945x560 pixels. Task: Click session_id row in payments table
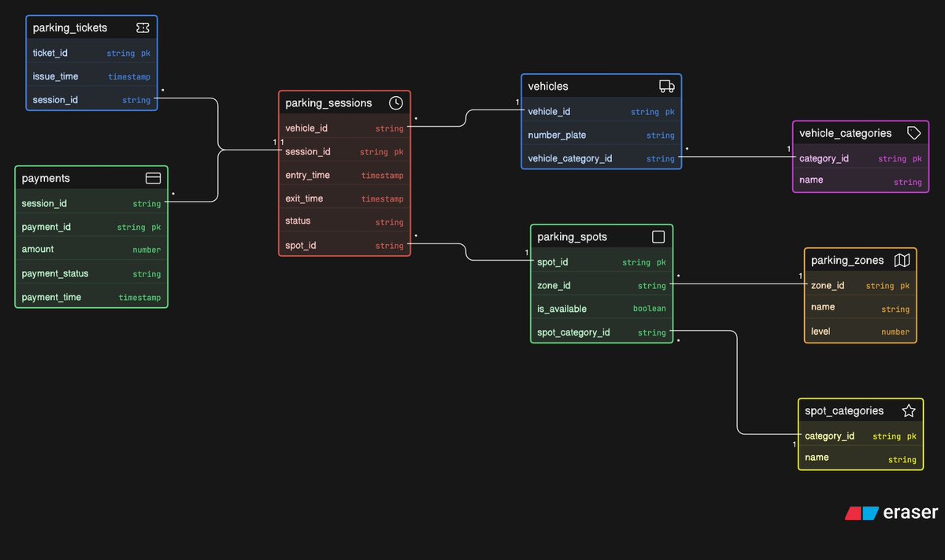[x=91, y=203]
